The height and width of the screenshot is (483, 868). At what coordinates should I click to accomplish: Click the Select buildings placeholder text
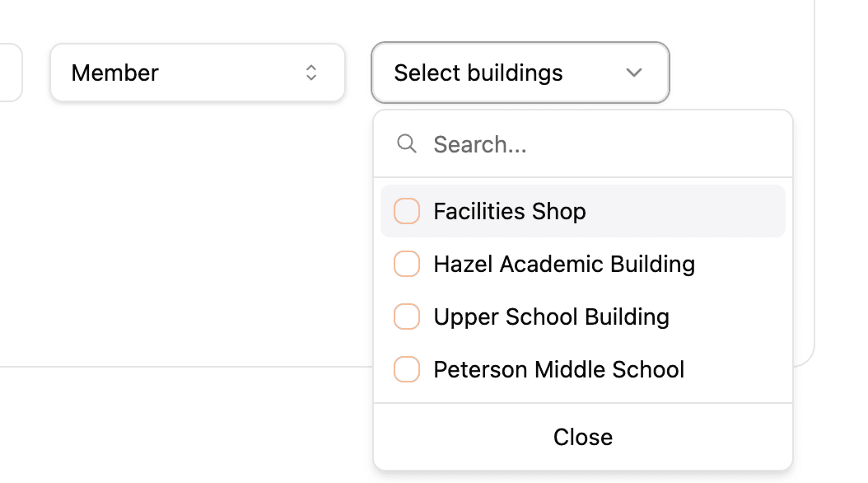tap(478, 73)
